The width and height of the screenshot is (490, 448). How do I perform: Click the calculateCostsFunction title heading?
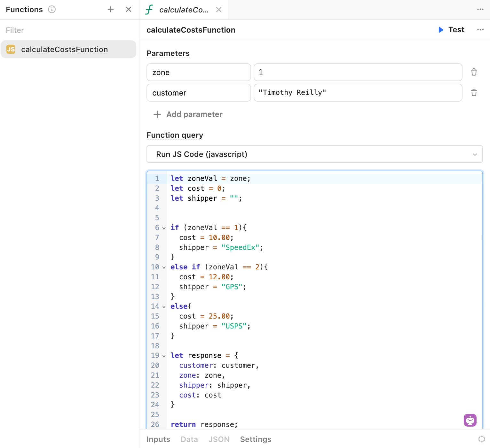click(191, 30)
